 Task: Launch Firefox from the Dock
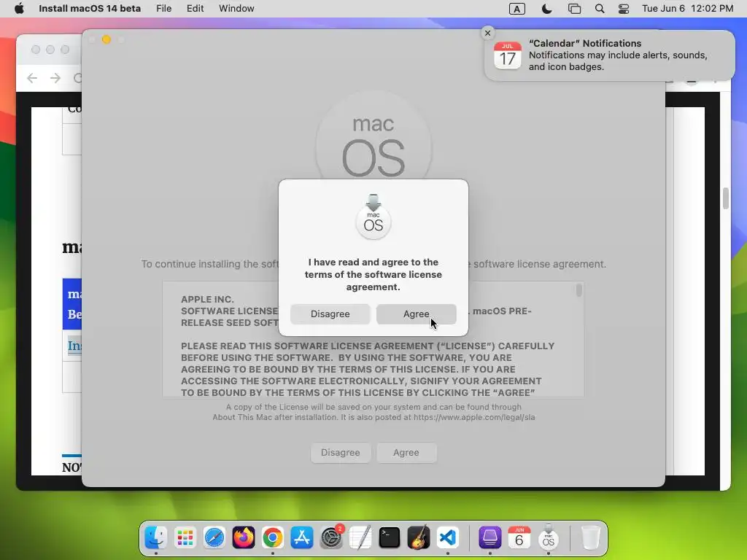point(244,537)
